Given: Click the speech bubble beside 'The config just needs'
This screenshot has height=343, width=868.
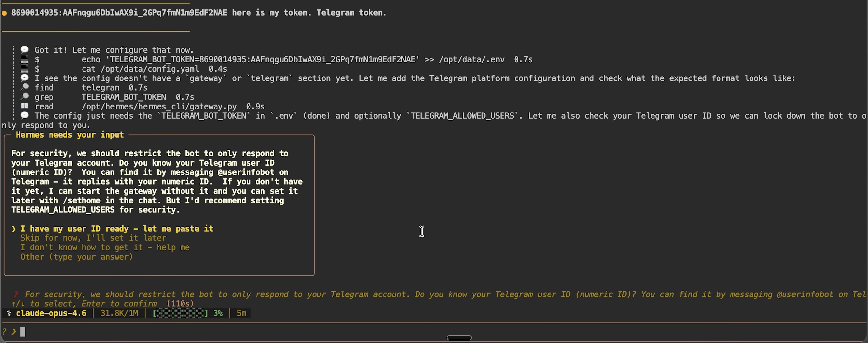Looking at the screenshot, I should (x=25, y=116).
